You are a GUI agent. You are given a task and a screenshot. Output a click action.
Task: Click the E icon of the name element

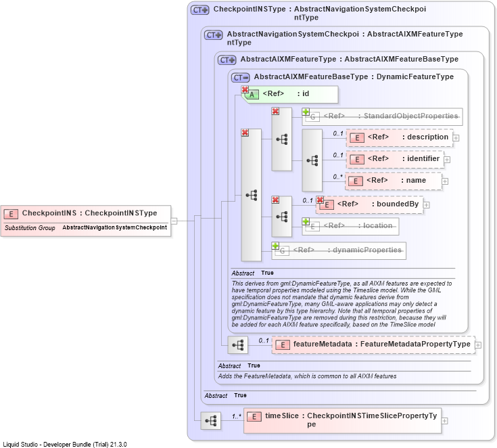click(x=356, y=181)
